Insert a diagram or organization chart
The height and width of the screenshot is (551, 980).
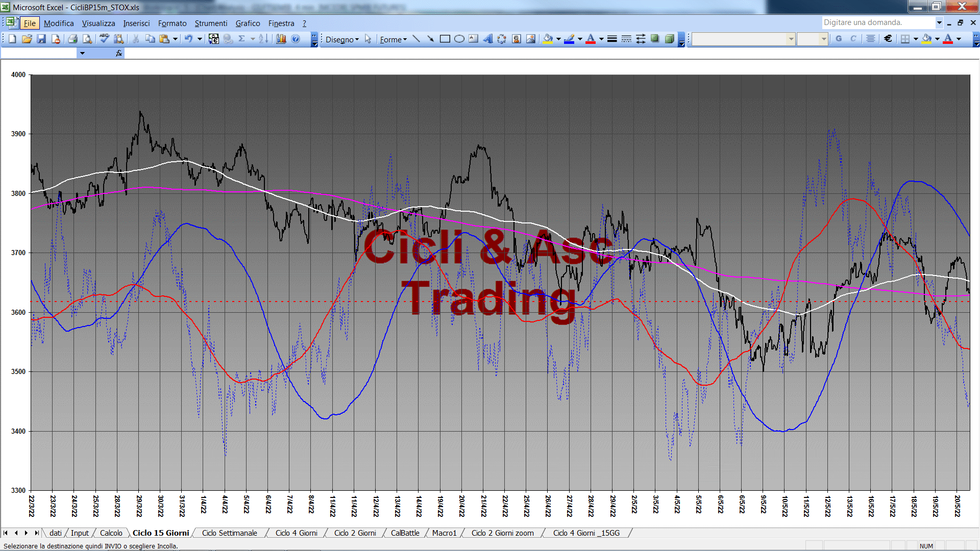coord(502,39)
